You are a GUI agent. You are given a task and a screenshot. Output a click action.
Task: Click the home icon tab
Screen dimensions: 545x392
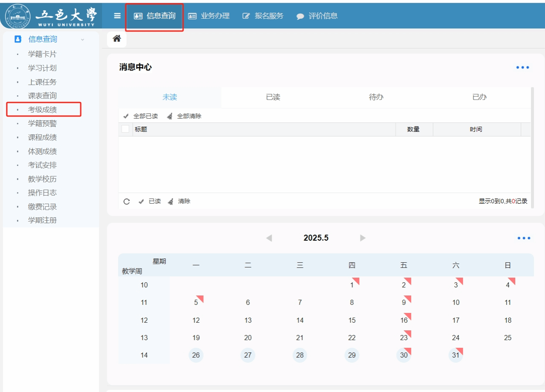[117, 39]
